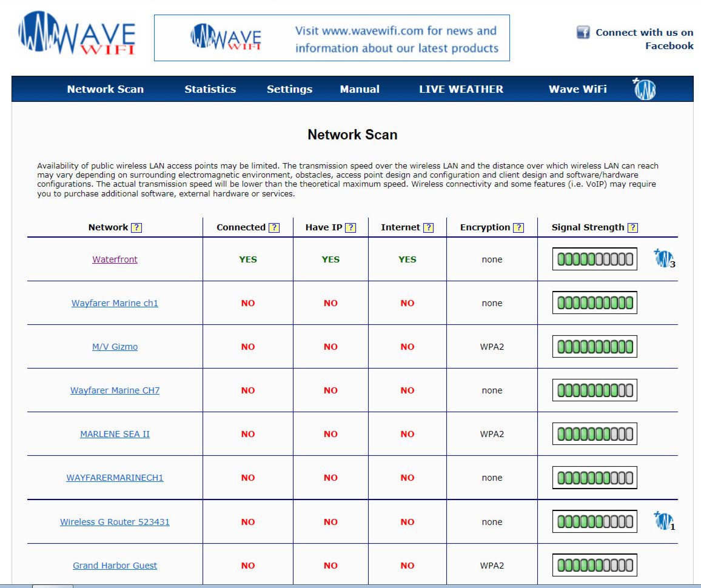The image size is (701, 588).
Task: Click Internet NO for Wayfarer Marine CH7
Action: [x=408, y=390]
